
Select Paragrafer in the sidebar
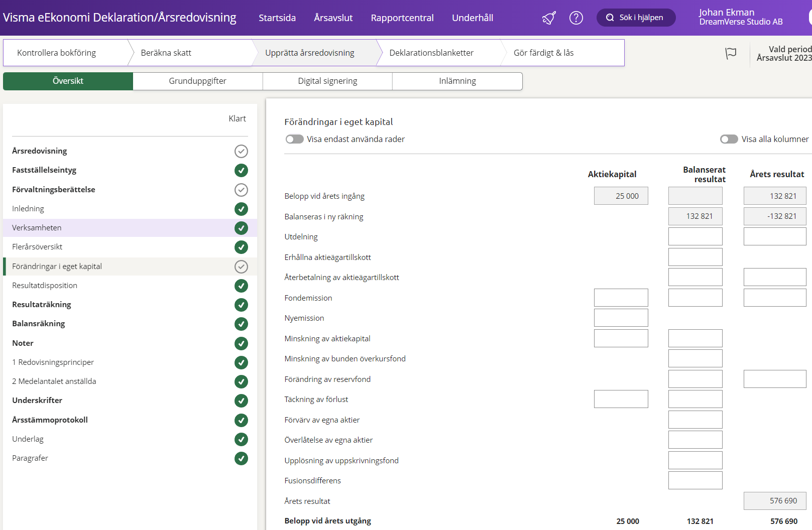(x=30, y=458)
